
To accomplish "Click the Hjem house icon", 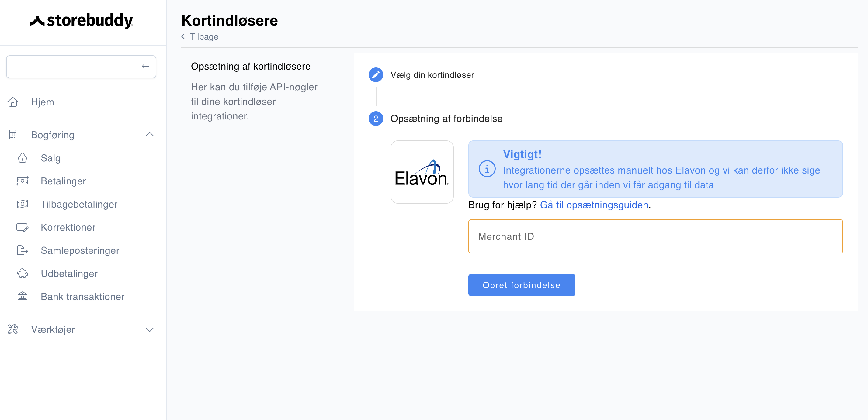I will (x=13, y=102).
